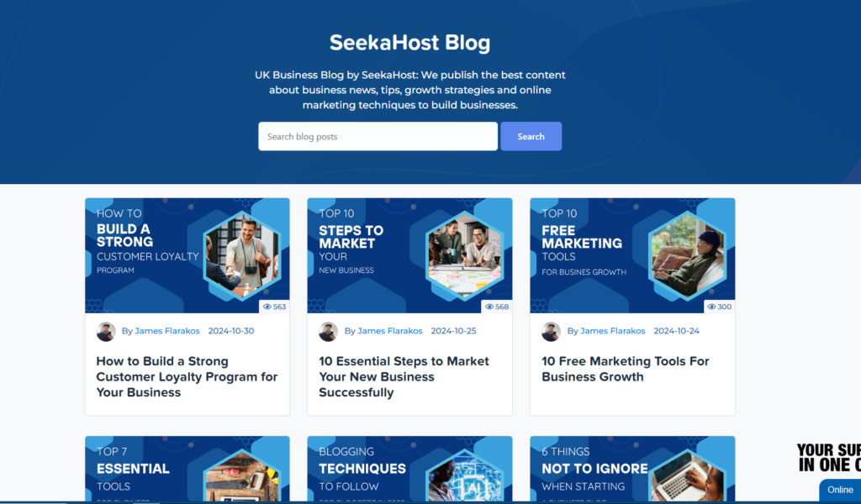Open James Flarakos link on the 2024-10-24 post
The width and height of the screenshot is (861, 504).
pyautogui.click(x=612, y=331)
